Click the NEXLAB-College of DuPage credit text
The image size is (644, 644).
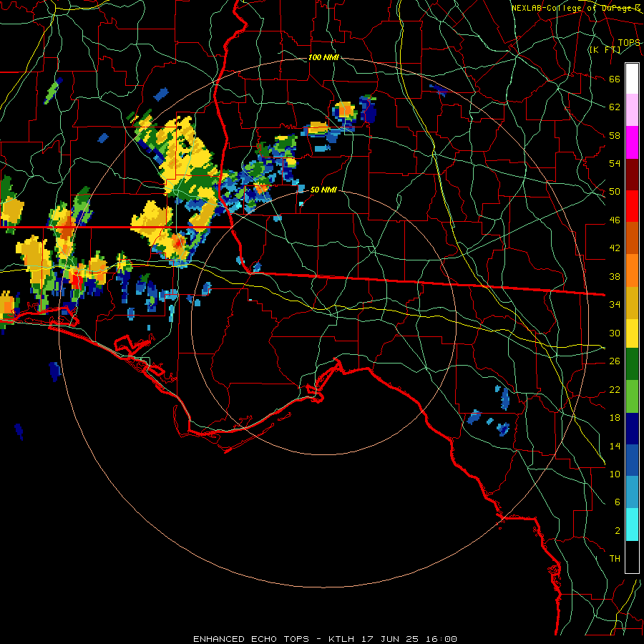coord(576,8)
